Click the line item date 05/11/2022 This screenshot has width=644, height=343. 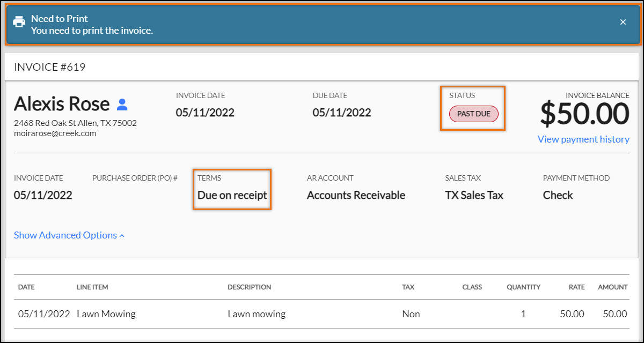44,314
